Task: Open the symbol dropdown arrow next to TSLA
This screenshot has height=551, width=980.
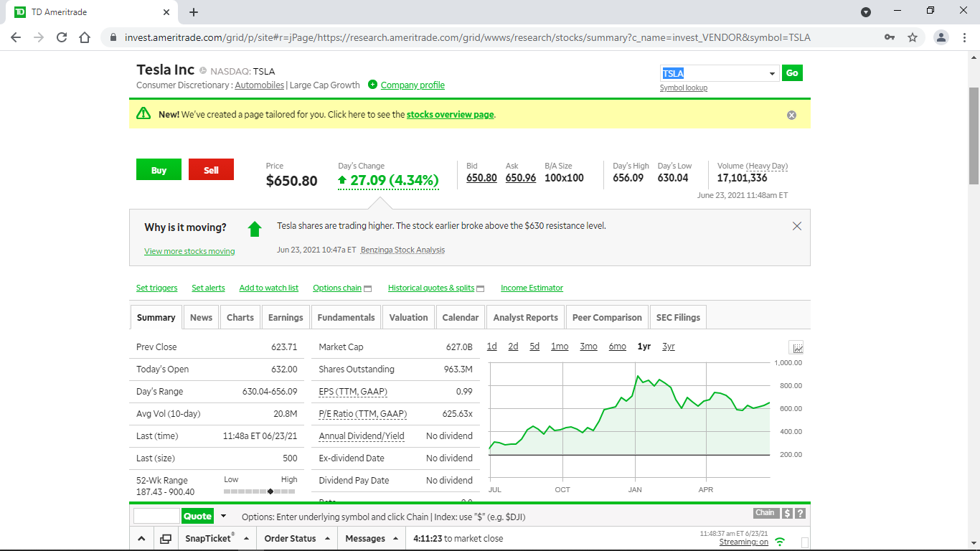Action: (772, 73)
